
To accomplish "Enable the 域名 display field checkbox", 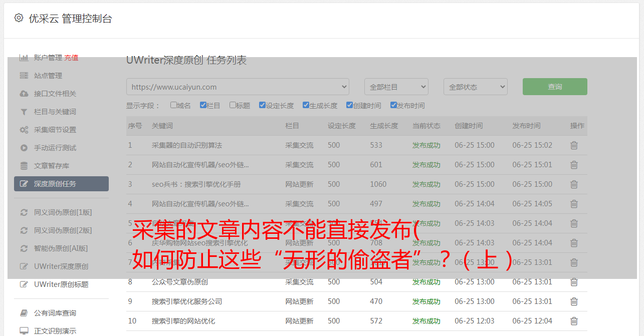I will (173, 105).
